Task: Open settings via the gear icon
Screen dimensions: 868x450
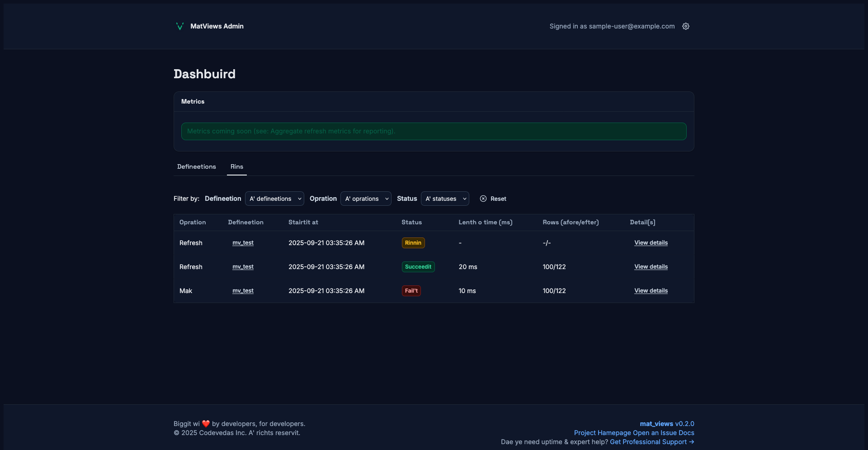Action: tap(685, 26)
